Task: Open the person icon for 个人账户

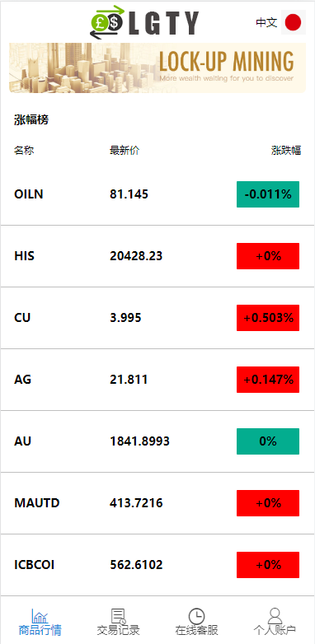Action: coord(275,616)
